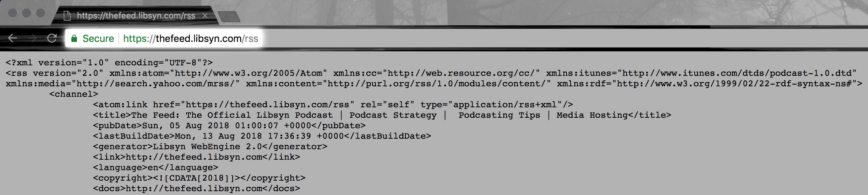
Task: Select the thefeed.libsyn.com/rss tab
Action: pyautogui.click(x=136, y=16)
